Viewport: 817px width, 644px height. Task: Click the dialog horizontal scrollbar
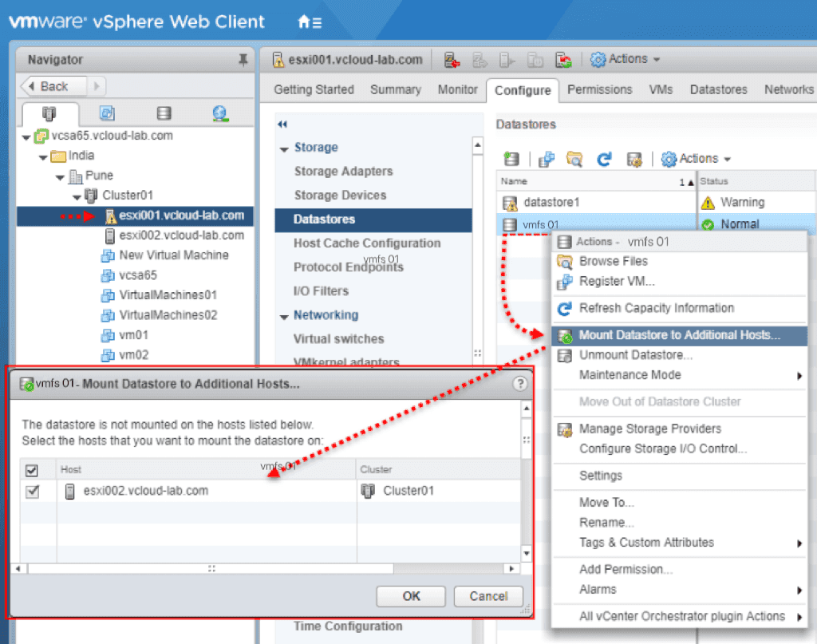[211, 568]
